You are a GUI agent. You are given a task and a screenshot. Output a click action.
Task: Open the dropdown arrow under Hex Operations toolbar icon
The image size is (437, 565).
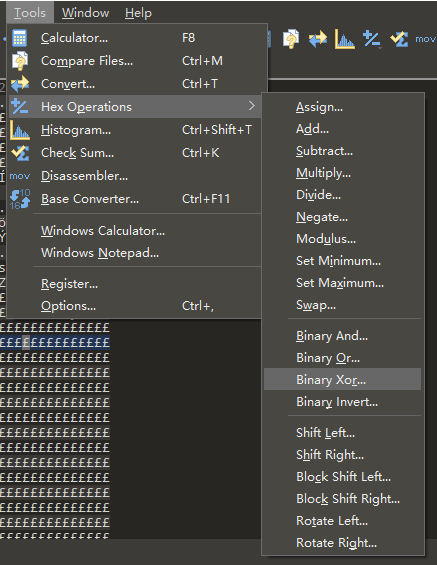click(379, 47)
